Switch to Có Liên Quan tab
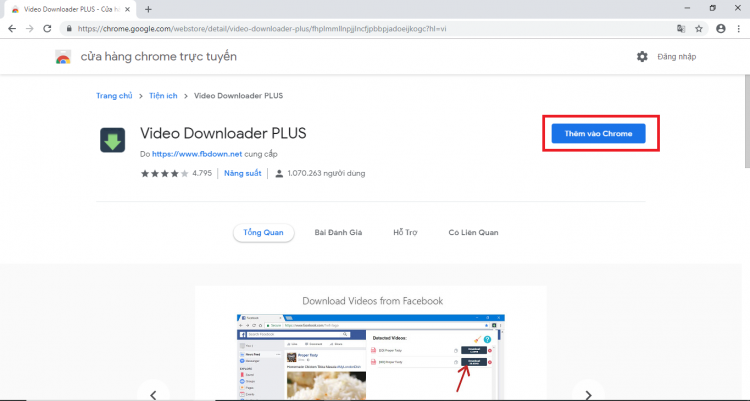 click(x=474, y=233)
